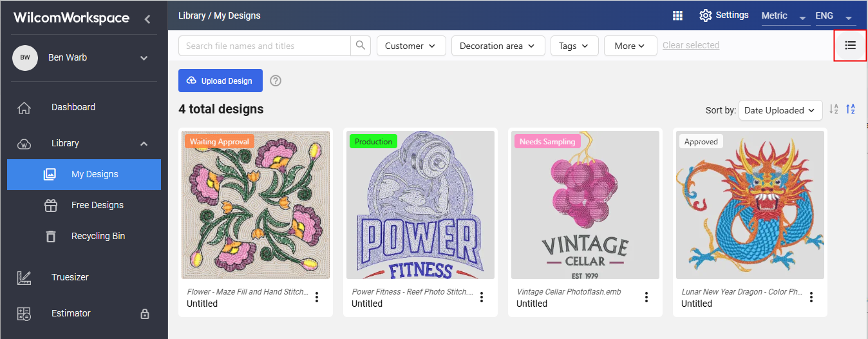
Task: Click the Upload Design button
Action: pyautogui.click(x=220, y=81)
